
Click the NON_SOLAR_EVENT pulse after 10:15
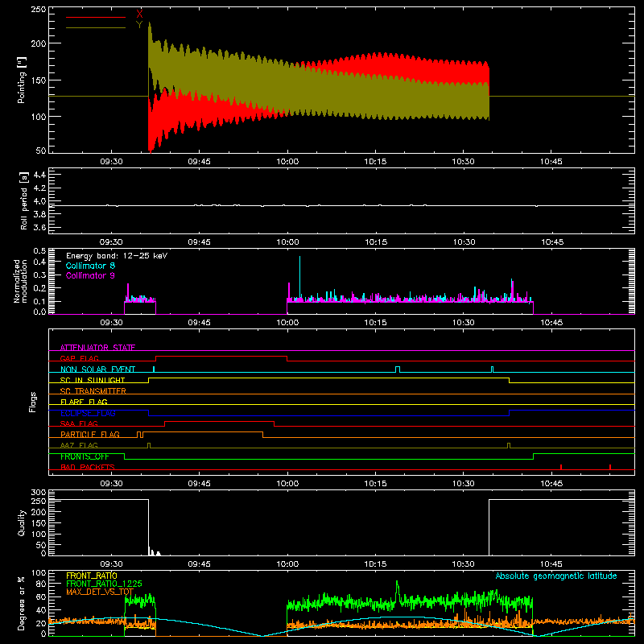pyautogui.click(x=398, y=369)
